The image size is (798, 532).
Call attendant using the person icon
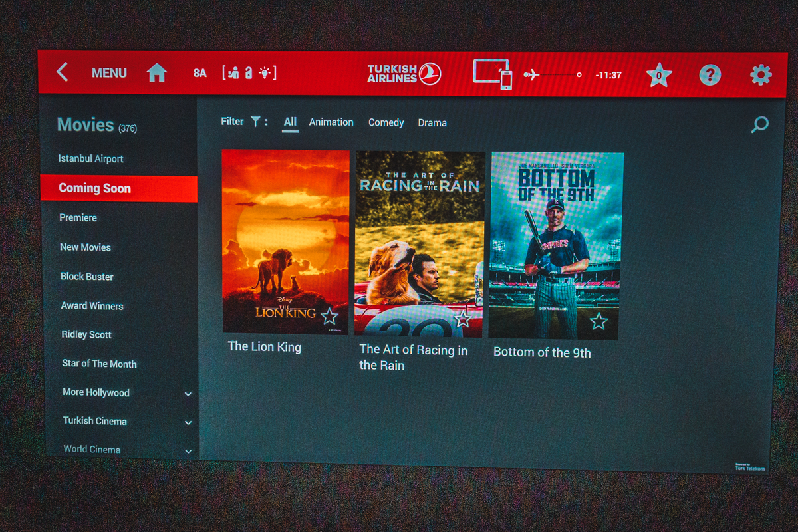tap(233, 73)
